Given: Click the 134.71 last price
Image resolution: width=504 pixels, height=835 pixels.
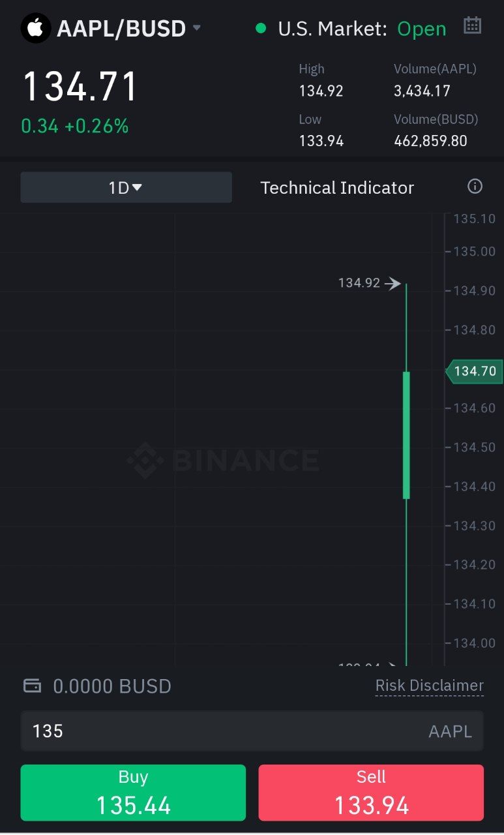Looking at the screenshot, I should point(80,87).
